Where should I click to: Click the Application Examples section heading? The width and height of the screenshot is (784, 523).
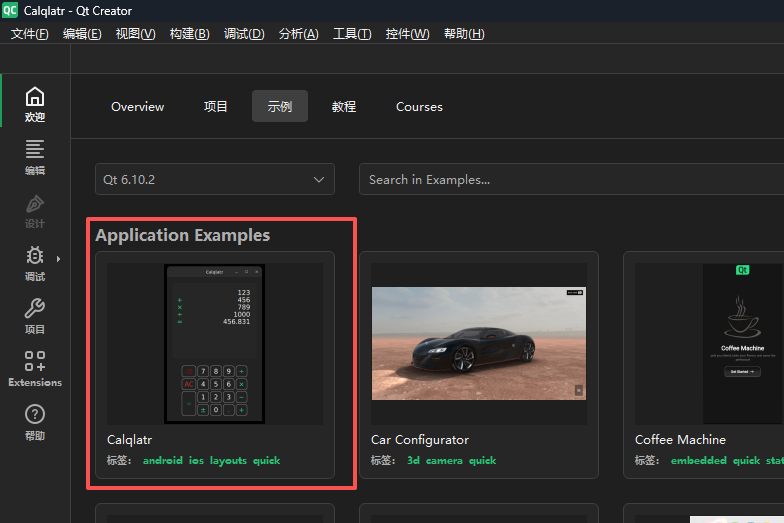click(182, 236)
